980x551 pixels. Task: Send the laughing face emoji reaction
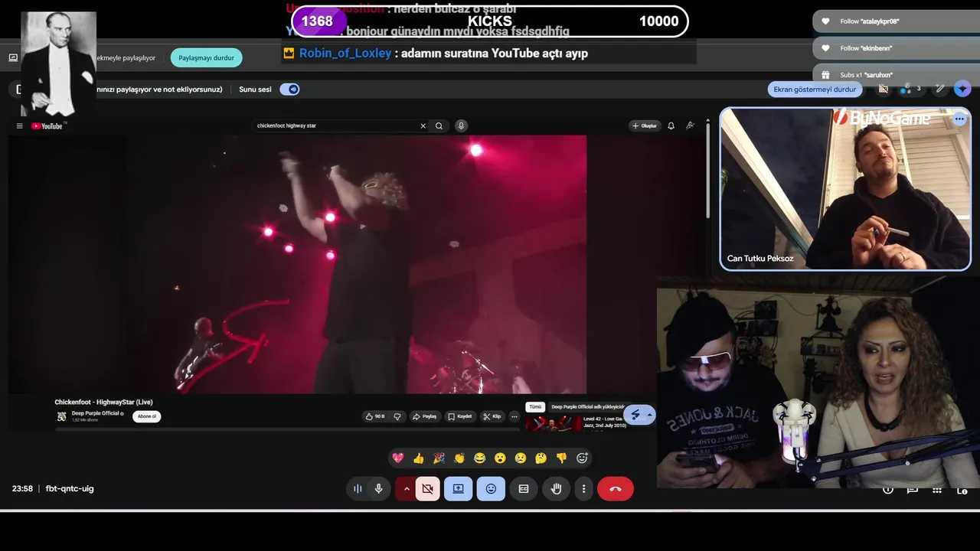pyautogui.click(x=479, y=458)
